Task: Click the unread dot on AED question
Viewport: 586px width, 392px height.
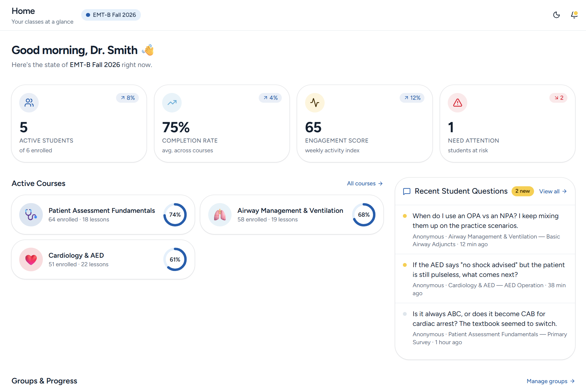Action: point(405,265)
